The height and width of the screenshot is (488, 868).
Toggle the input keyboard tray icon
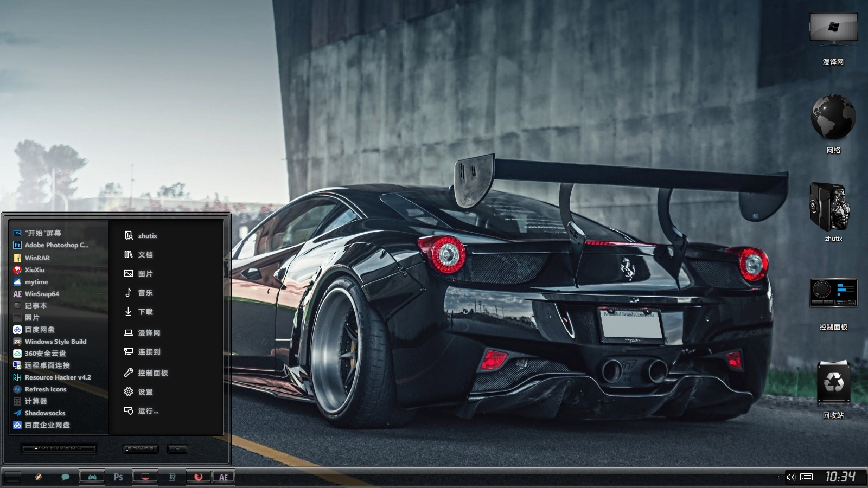[x=807, y=477]
